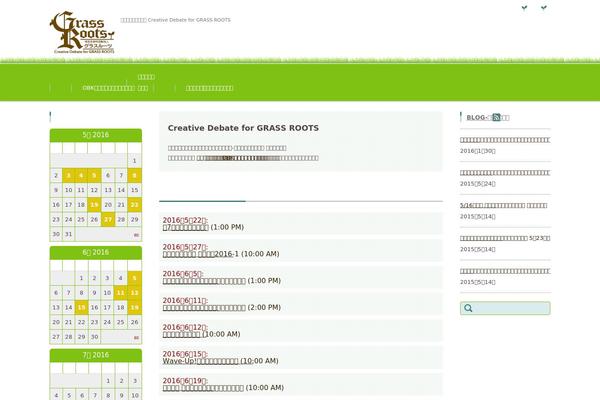Screen dimensions: 600x400
Task: Select highlighted June 5 in calendar
Action: (x=134, y=278)
